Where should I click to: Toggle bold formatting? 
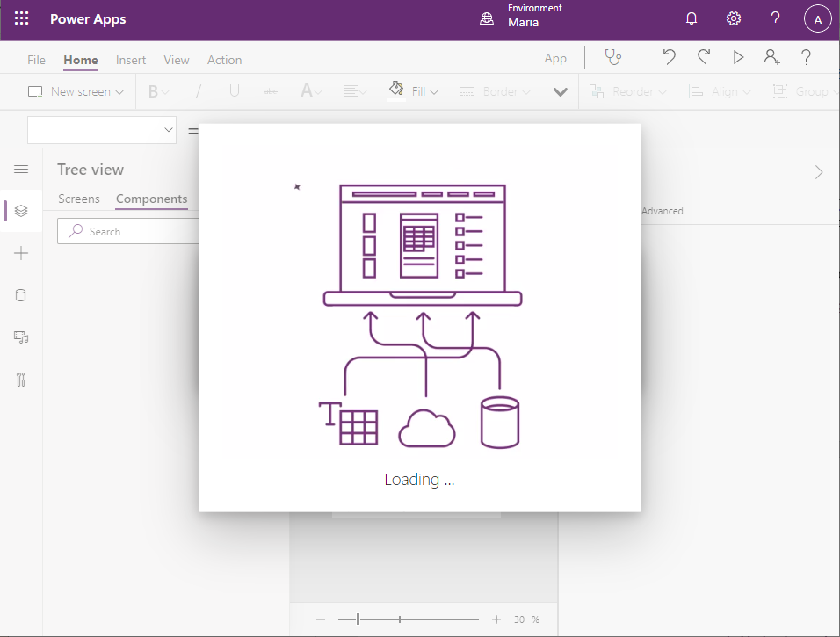158,91
